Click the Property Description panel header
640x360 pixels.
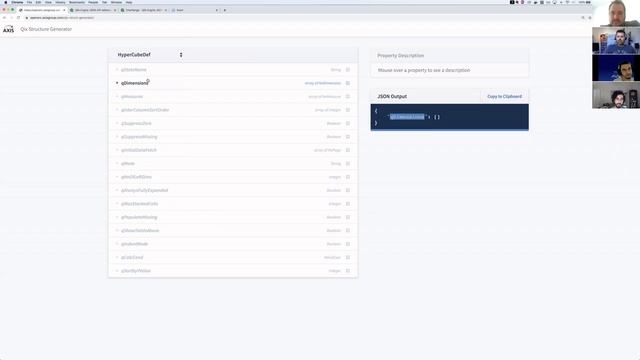(x=449, y=56)
